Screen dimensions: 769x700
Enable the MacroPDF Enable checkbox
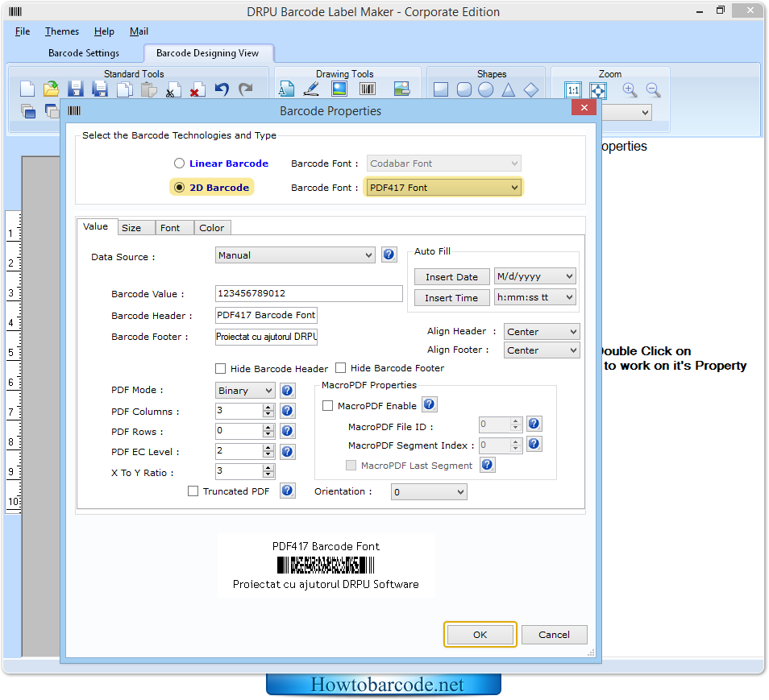327,406
